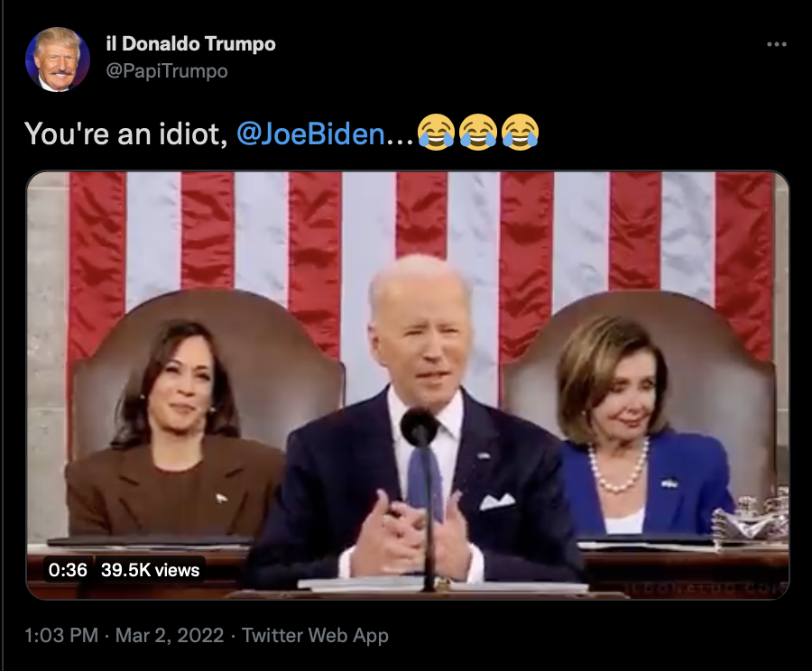812x671 pixels.
Task: Follow the @JoeBiden mention link
Action: click(310, 133)
